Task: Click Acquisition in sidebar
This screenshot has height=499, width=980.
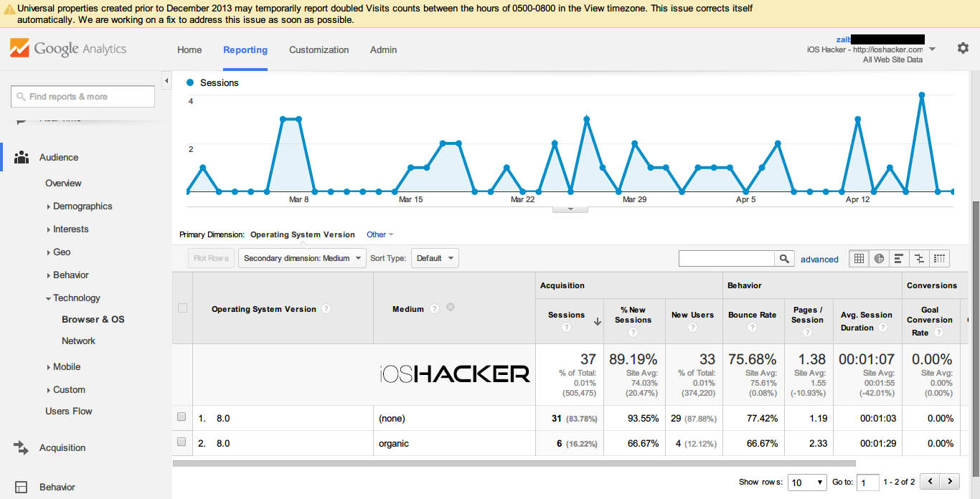Action: [x=62, y=448]
